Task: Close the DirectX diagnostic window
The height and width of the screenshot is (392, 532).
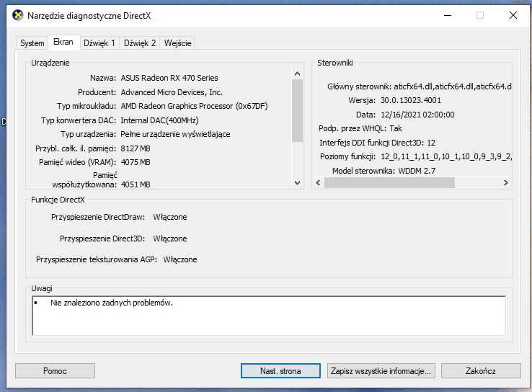Action: (x=513, y=15)
